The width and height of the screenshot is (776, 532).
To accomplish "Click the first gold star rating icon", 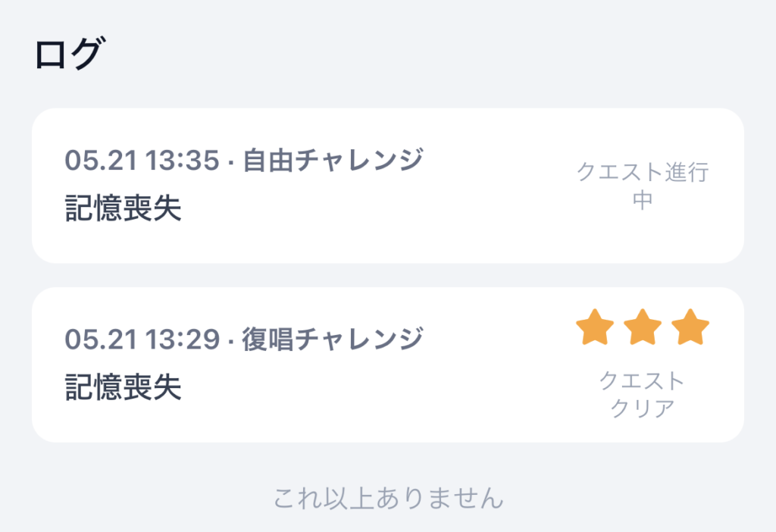I will click(595, 327).
